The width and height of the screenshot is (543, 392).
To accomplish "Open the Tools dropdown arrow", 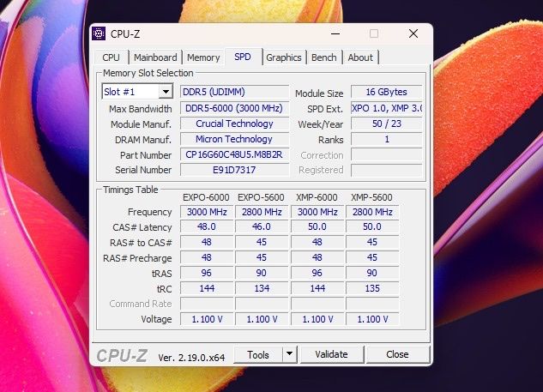I will [289, 354].
